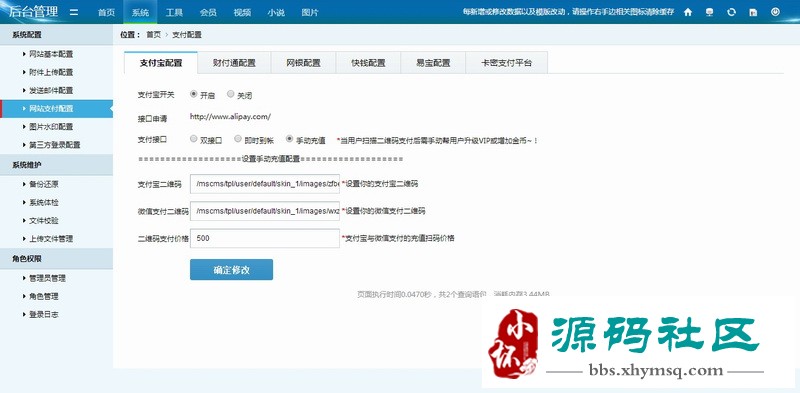Open 附件上传配置 in the sidebar

point(51,72)
